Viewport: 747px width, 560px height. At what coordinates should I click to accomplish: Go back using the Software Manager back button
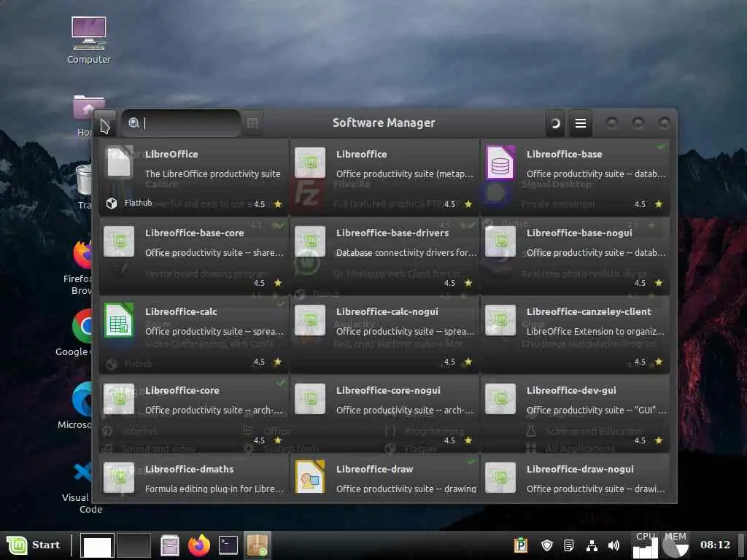[105, 124]
